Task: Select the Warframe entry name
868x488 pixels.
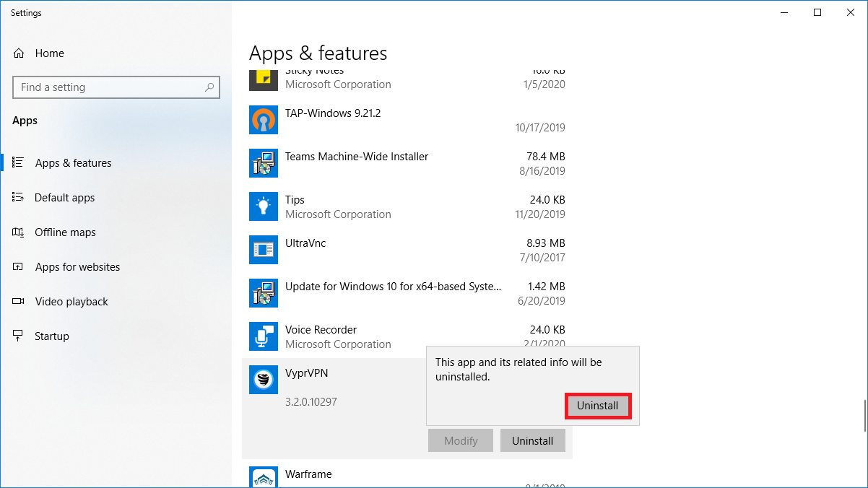Action: (308, 474)
